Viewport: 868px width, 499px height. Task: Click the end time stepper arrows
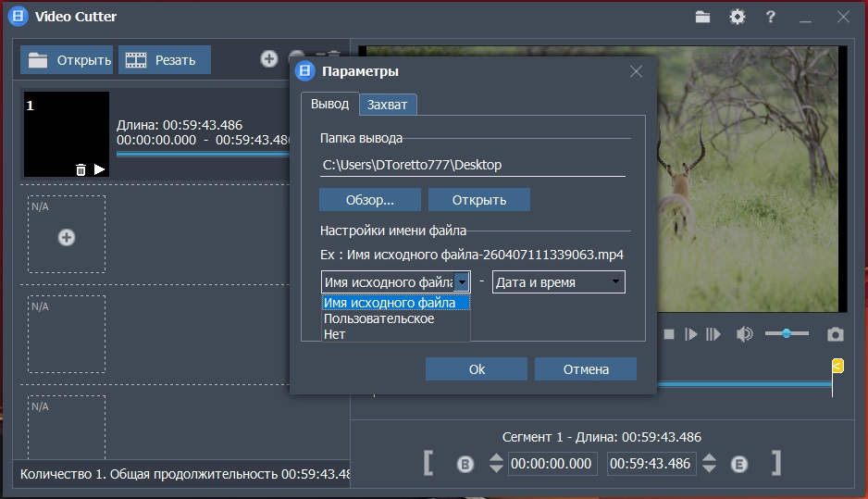point(710,463)
